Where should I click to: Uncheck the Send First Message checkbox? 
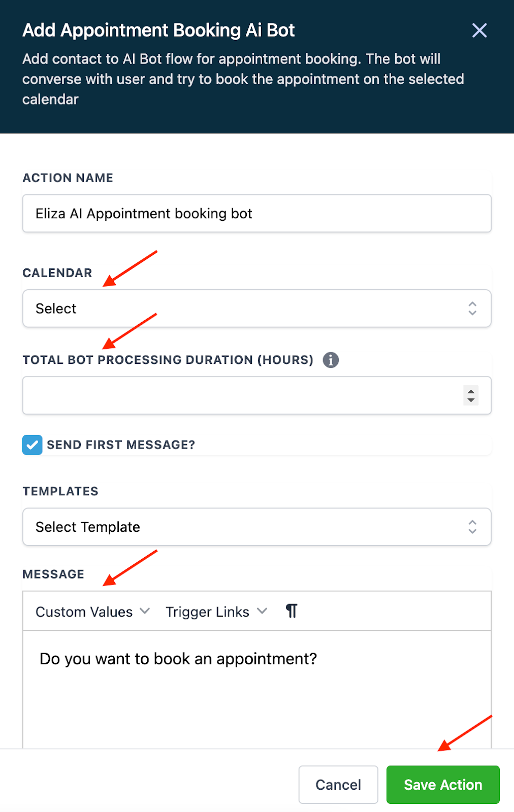click(x=33, y=445)
